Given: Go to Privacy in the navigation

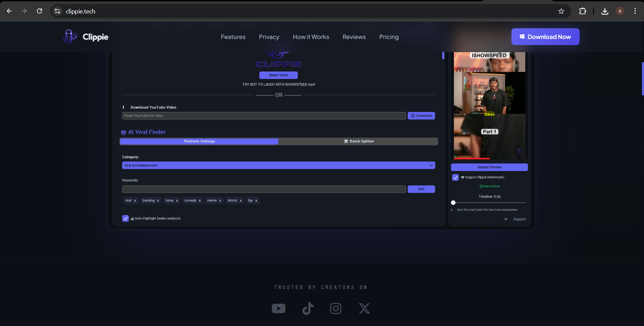Looking at the screenshot, I should pyautogui.click(x=269, y=37).
